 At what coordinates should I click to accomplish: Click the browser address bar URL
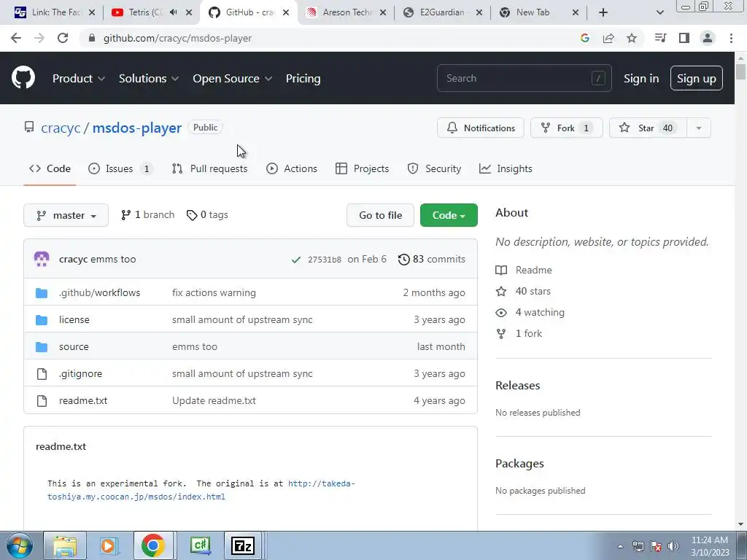177,38
